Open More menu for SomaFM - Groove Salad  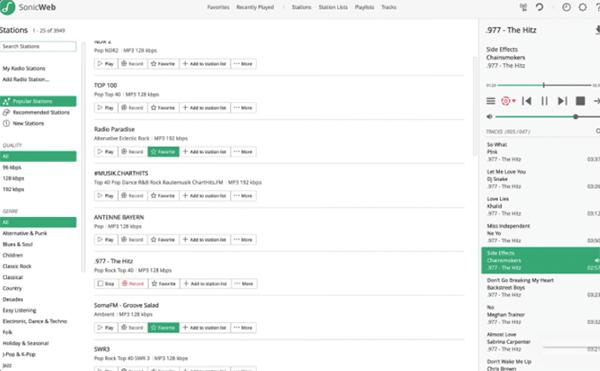coord(243,328)
